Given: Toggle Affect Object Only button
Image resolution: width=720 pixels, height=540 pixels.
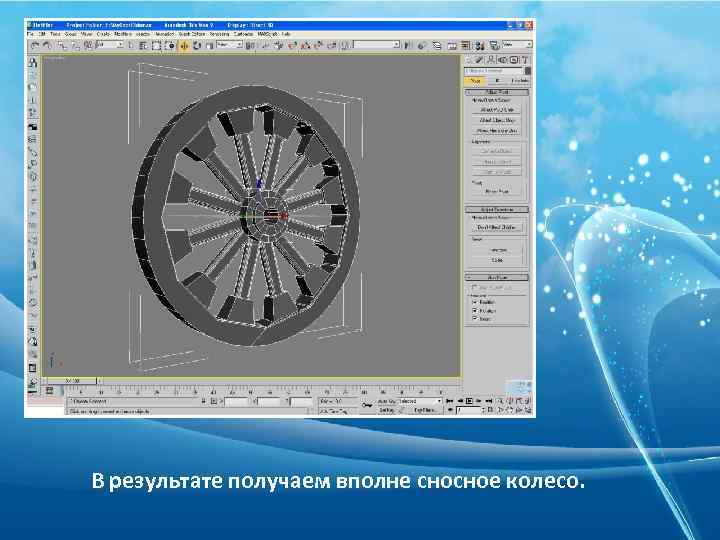Looking at the screenshot, I should click(497, 120).
